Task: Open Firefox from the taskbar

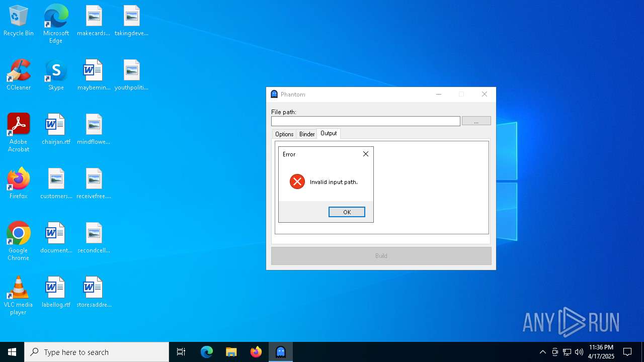Action: point(256,352)
